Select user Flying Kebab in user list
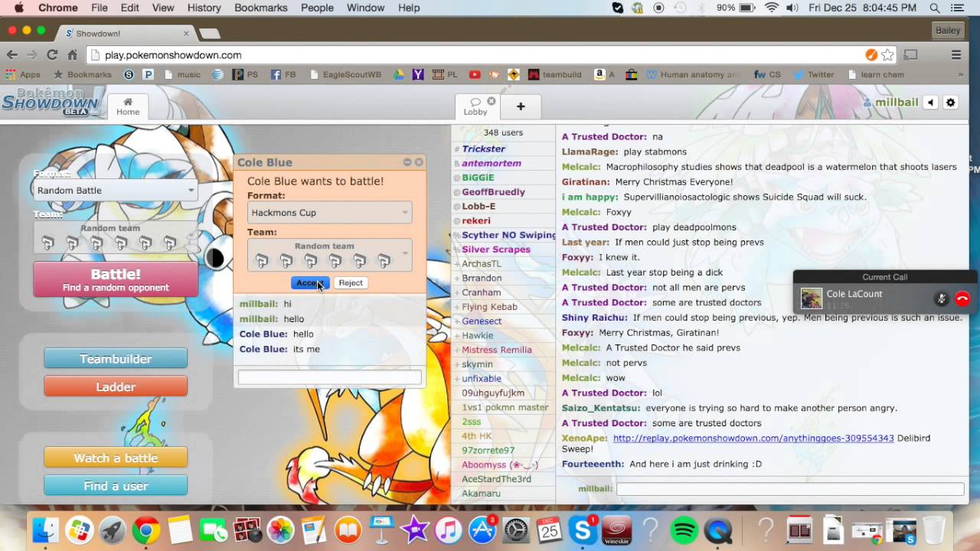Image resolution: width=980 pixels, height=551 pixels. pos(489,307)
